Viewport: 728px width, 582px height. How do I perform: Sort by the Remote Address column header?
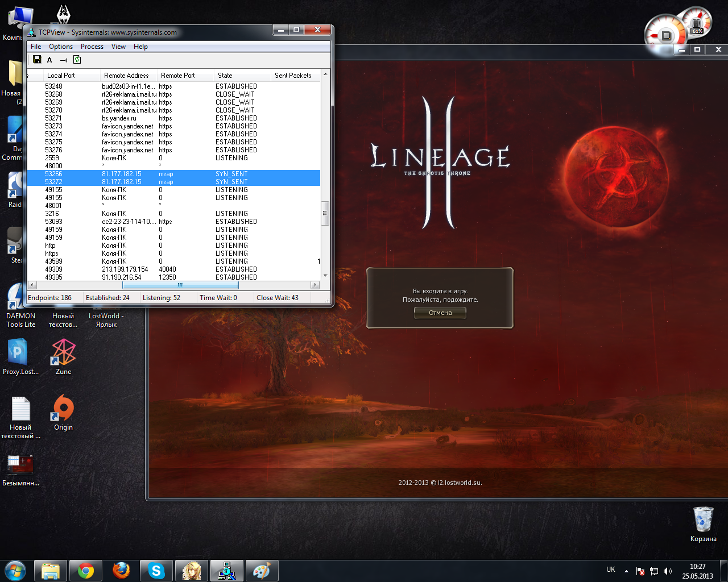coord(129,75)
